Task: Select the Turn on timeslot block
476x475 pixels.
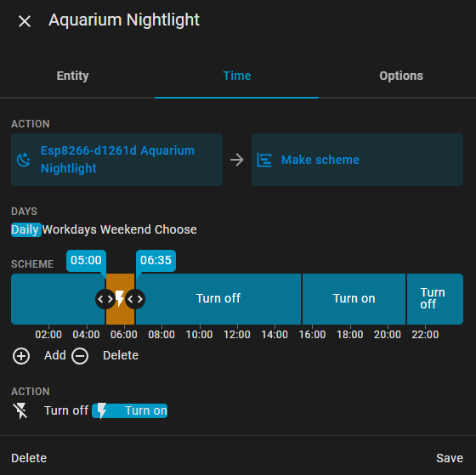Action: click(354, 299)
